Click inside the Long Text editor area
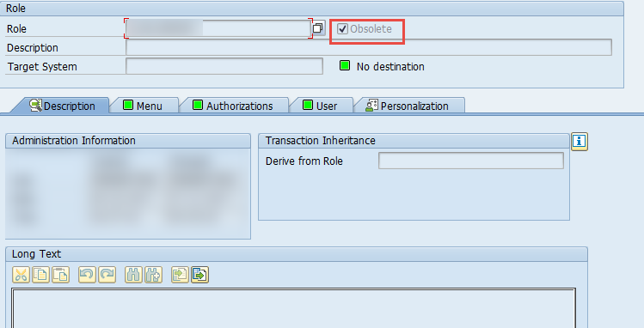The image size is (644, 328). pyautogui.click(x=293, y=308)
